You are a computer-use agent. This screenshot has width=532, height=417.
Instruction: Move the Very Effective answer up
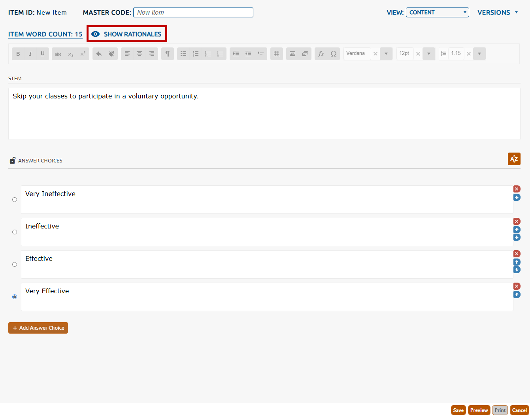tap(517, 294)
